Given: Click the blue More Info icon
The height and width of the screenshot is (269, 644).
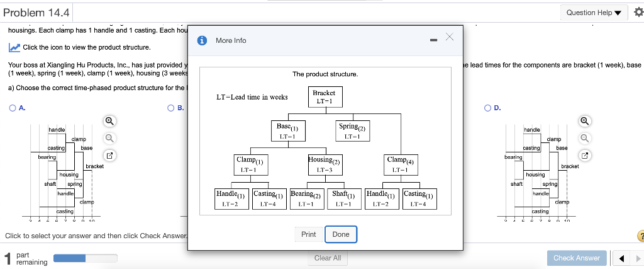Looking at the screenshot, I should click(202, 40).
